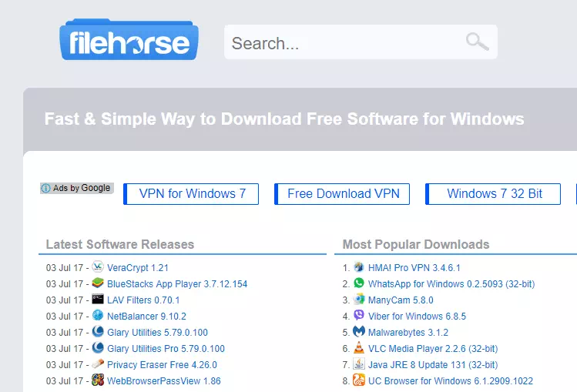Click the magnifying glass search icon

click(478, 42)
